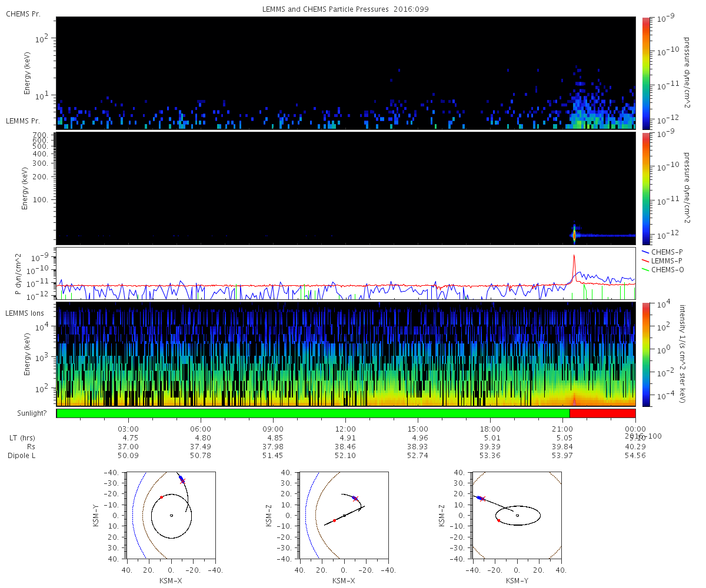Click the 12:00 time axis label
This screenshot has width=706, height=588.
click(345, 429)
